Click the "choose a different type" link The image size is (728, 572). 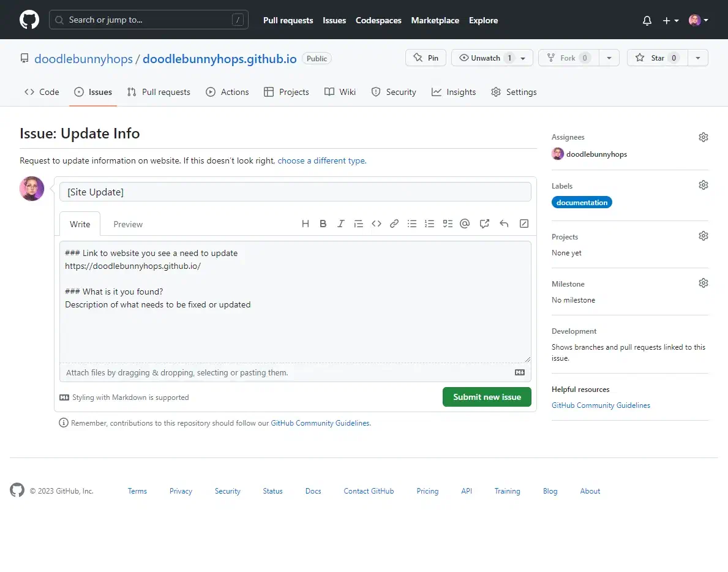[321, 161]
